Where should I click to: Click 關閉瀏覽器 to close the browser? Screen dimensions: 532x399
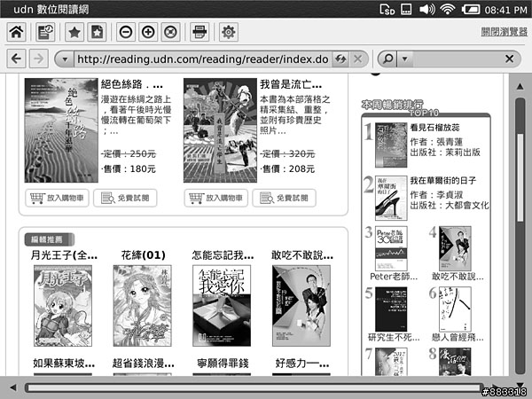tap(505, 32)
